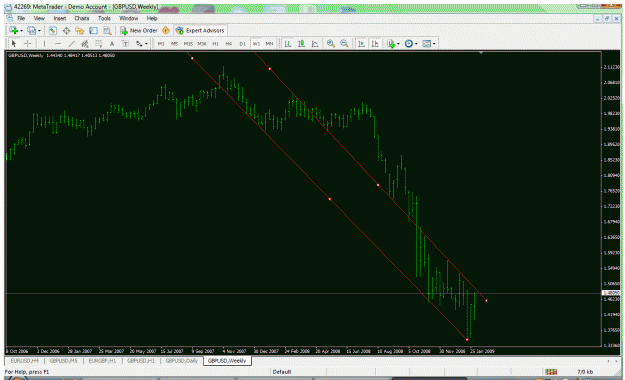Toggle the Chart Shift icon
The height and width of the screenshot is (380, 625).
(x=375, y=43)
